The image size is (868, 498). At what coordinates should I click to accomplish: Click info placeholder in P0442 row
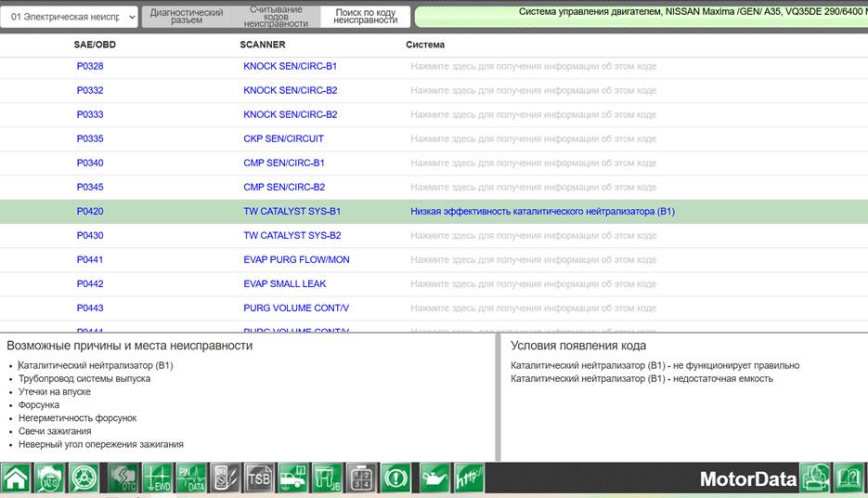point(533,284)
